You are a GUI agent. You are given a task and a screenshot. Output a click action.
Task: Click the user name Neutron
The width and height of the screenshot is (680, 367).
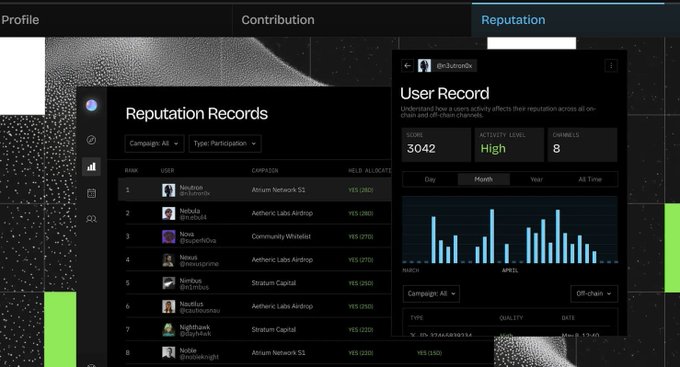191,187
